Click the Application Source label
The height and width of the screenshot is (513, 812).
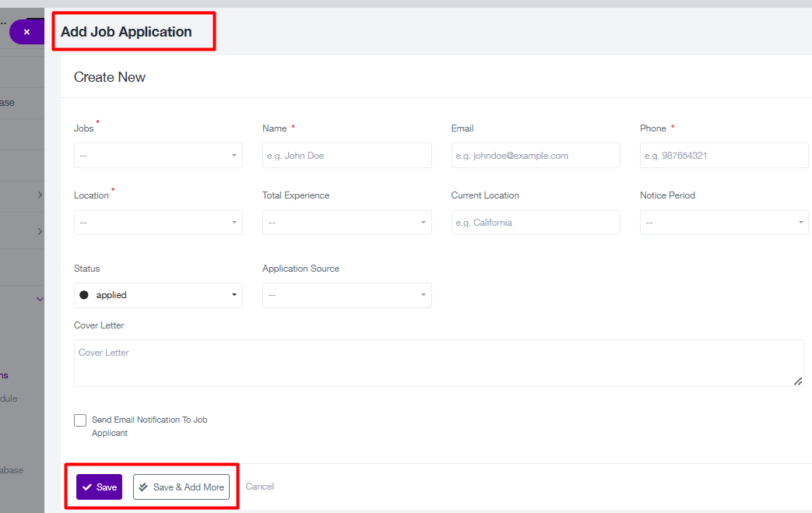[x=301, y=269]
